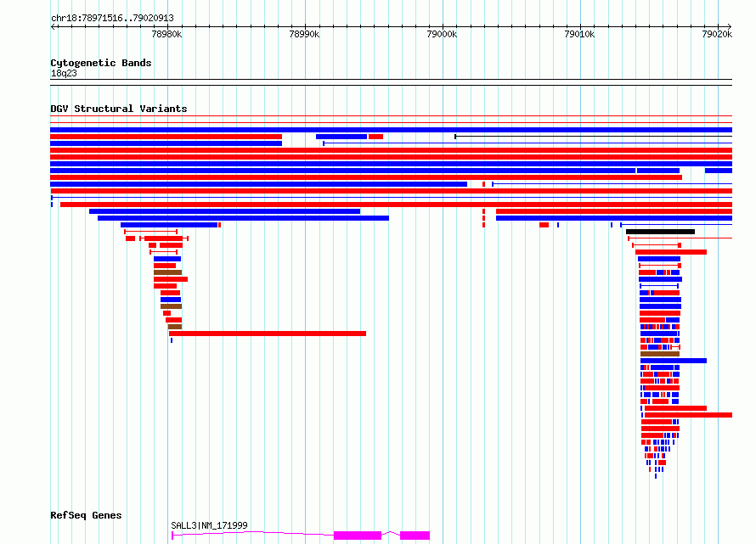This screenshot has height=544, width=756.
Task: Click the smaller rightmost magenta SALL3 exon
Action: (x=415, y=536)
